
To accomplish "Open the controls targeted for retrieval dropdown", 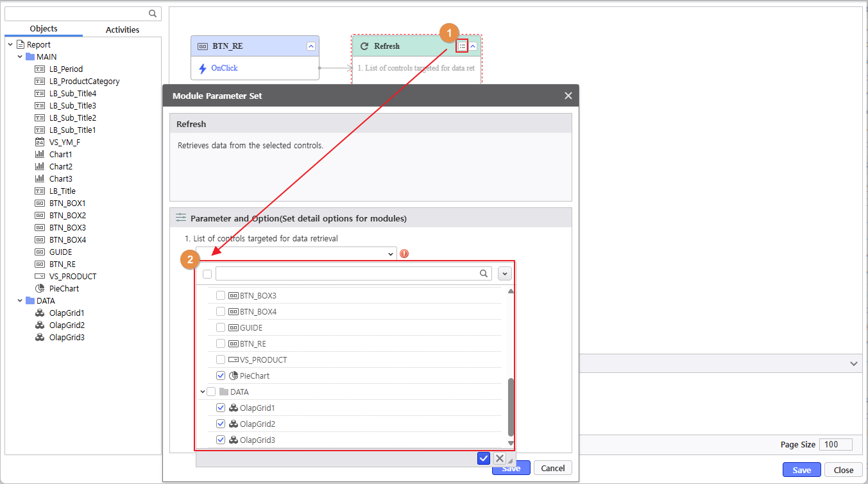I will pyautogui.click(x=296, y=254).
